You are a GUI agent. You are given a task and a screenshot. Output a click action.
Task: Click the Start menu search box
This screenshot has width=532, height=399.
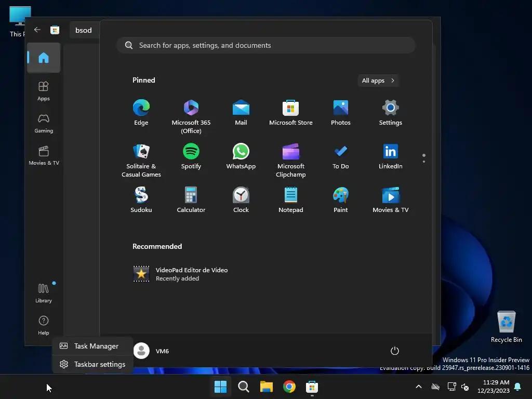coord(265,45)
